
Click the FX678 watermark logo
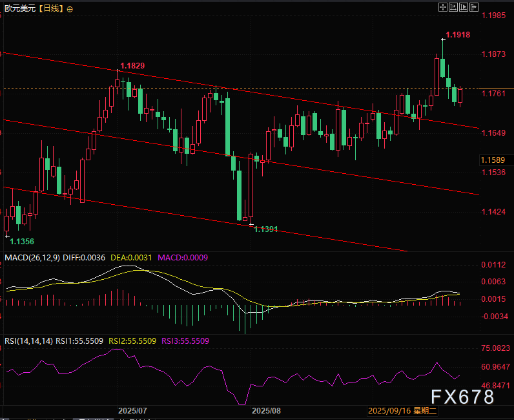tap(462, 397)
